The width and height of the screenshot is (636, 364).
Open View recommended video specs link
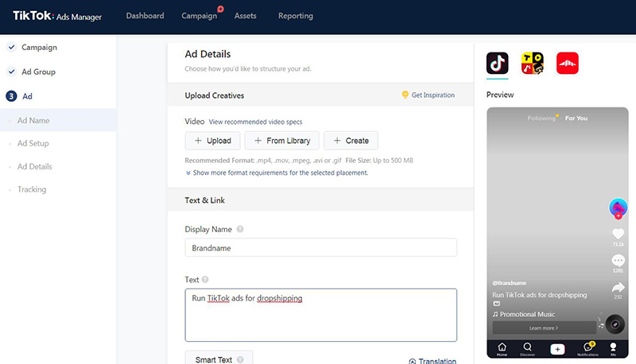(x=255, y=122)
